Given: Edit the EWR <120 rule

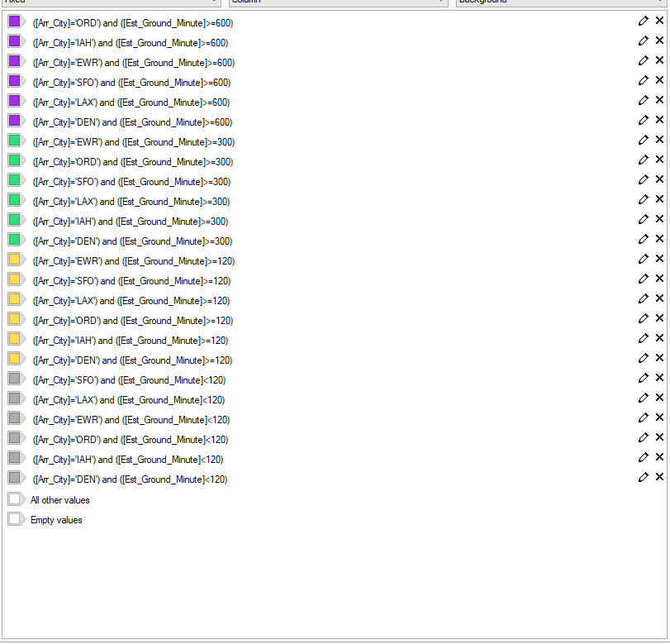Looking at the screenshot, I should pyautogui.click(x=643, y=418).
